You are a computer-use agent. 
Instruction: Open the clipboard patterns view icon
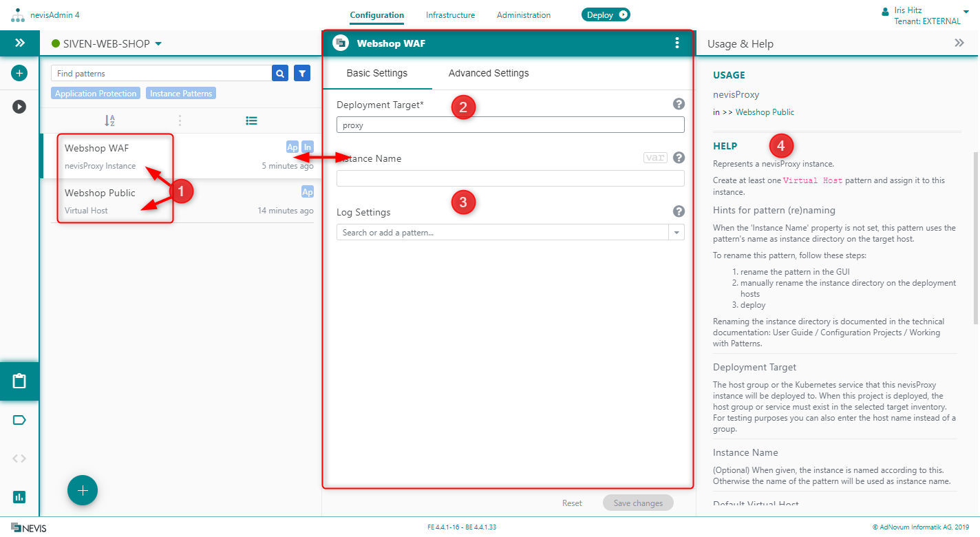19,381
